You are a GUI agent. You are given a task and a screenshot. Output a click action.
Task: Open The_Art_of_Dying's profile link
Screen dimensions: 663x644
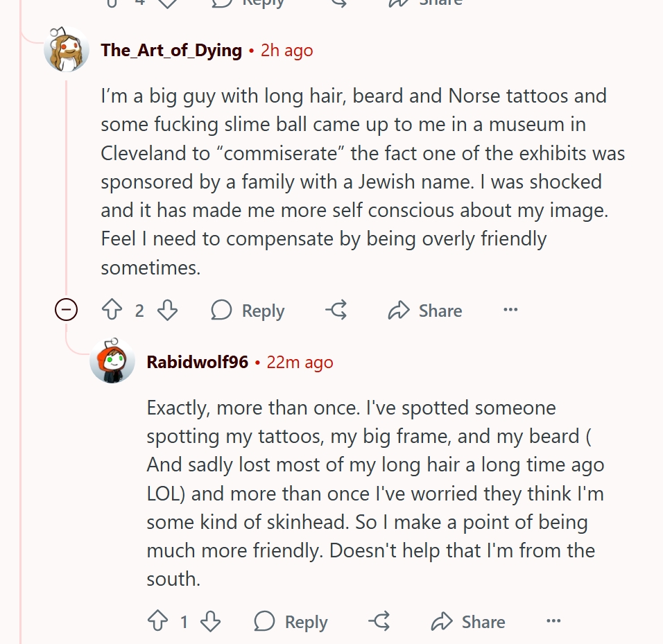point(171,51)
